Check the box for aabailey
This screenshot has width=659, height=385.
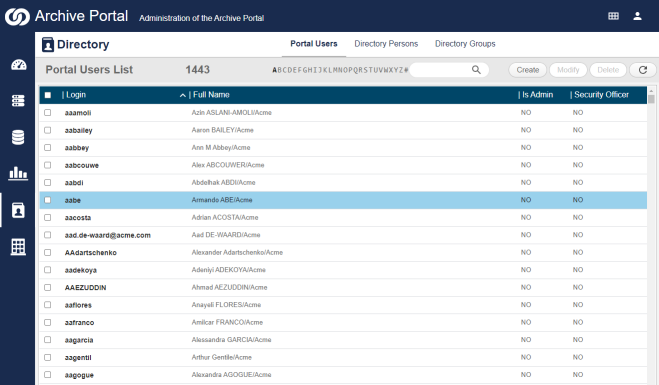pyautogui.click(x=47, y=130)
